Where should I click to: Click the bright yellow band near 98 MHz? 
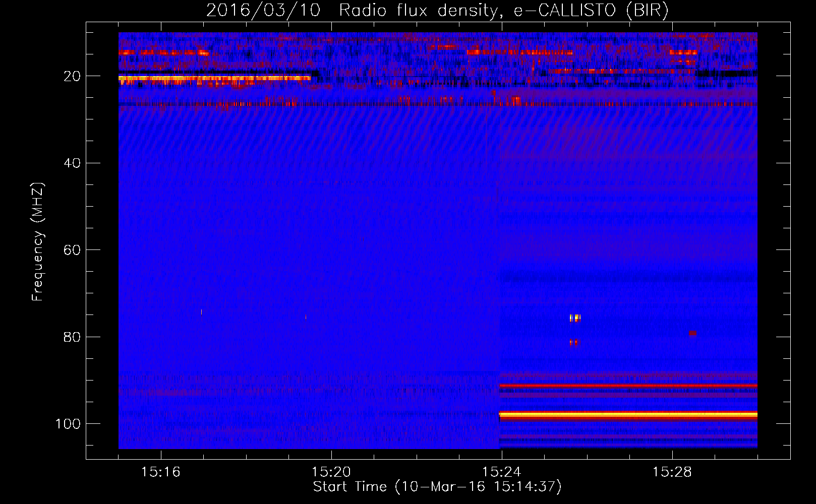(x=628, y=415)
